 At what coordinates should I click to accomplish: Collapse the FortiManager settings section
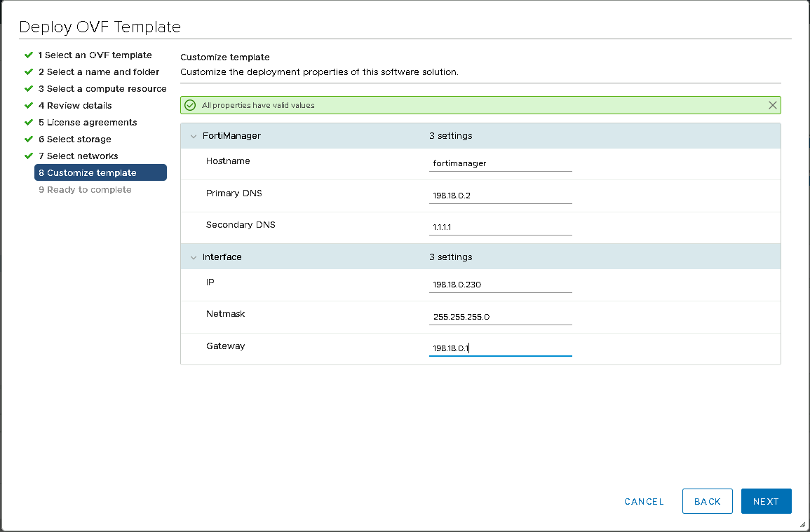point(194,136)
